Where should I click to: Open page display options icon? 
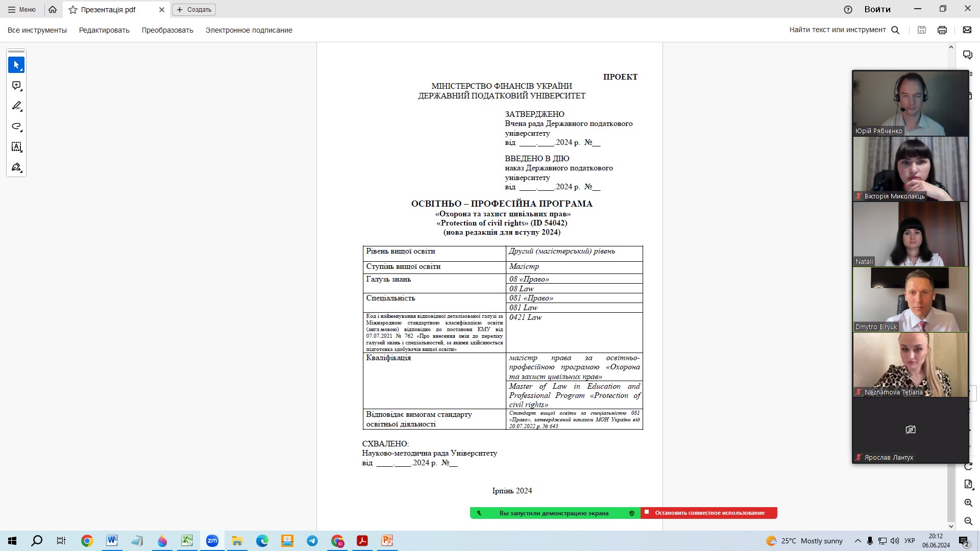tap(968, 484)
